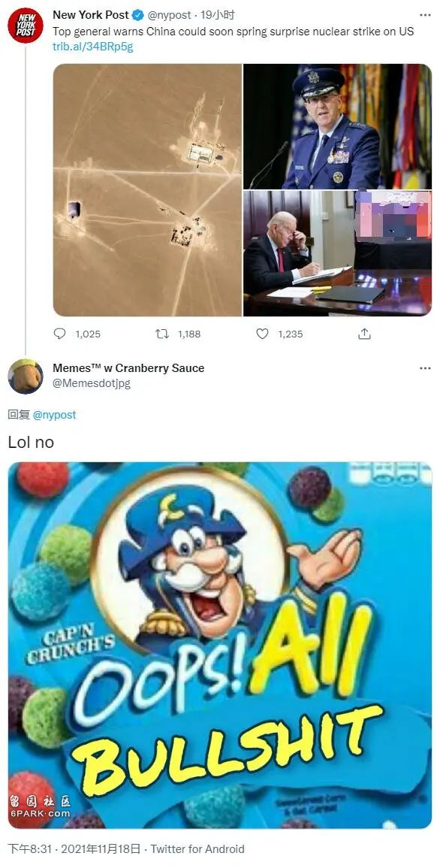
Task: Click the retweet arrows icon
Action: click(162, 334)
